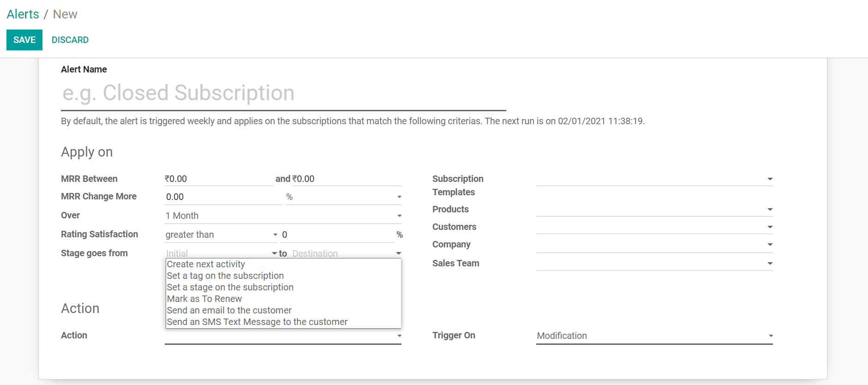868x385 pixels.
Task: Click the Trigger On label
Action: [x=454, y=336]
